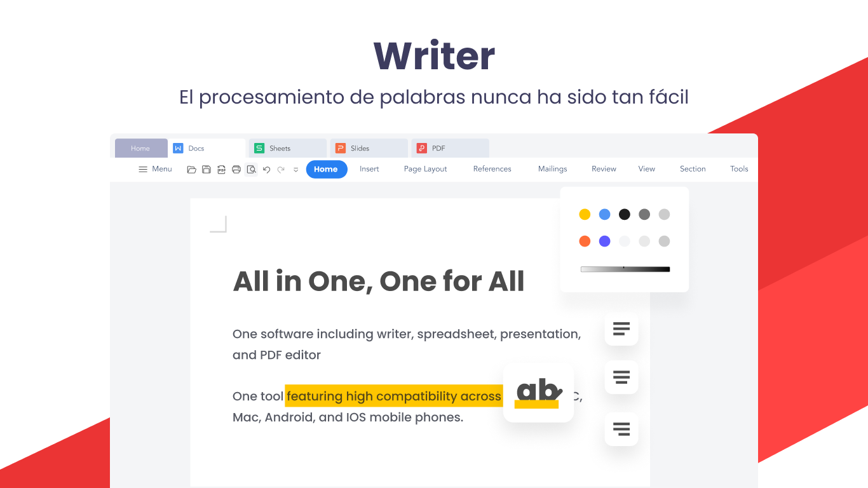Viewport: 868px width, 488px height.
Task: Open the hamburger Menu button
Action: pyautogui.click(x=155, y=169)
